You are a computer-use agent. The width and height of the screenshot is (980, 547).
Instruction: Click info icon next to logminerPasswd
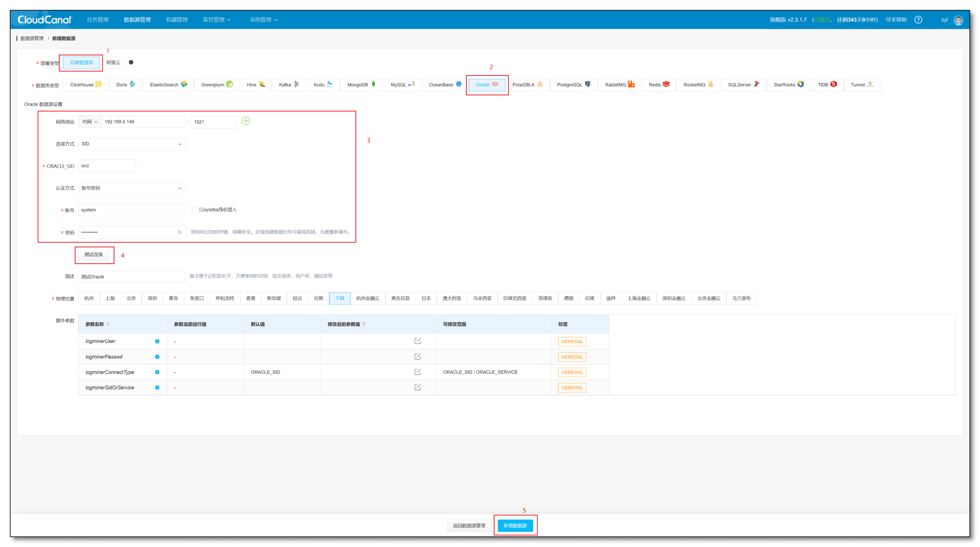157,357
